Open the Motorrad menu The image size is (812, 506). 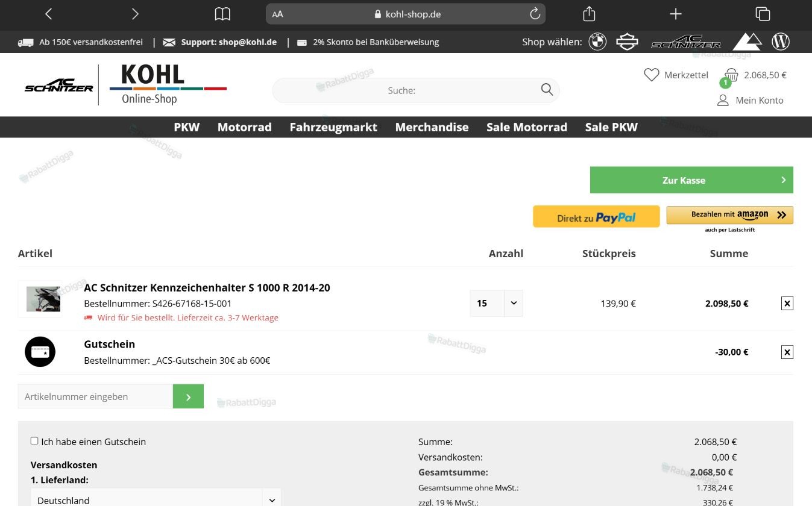(x=245, y=127)
